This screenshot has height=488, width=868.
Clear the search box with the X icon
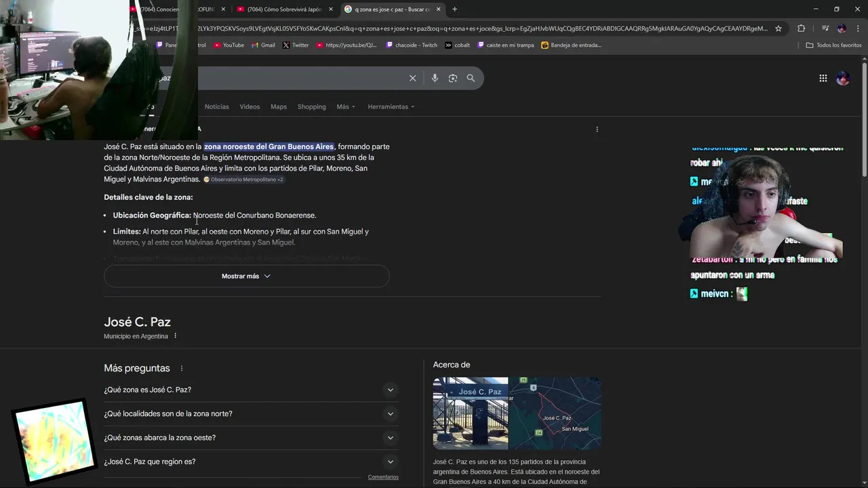[x=412, y=78]
